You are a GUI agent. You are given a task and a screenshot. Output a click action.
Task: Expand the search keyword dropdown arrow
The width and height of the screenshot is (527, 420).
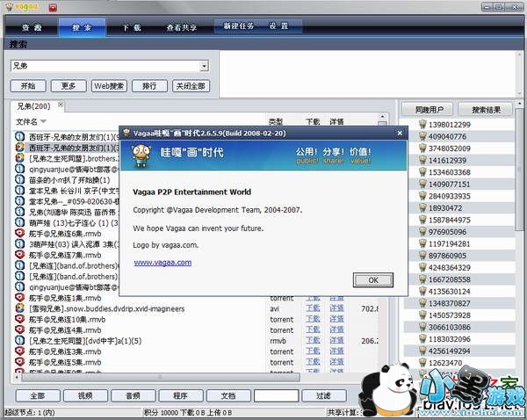point(204,66)
